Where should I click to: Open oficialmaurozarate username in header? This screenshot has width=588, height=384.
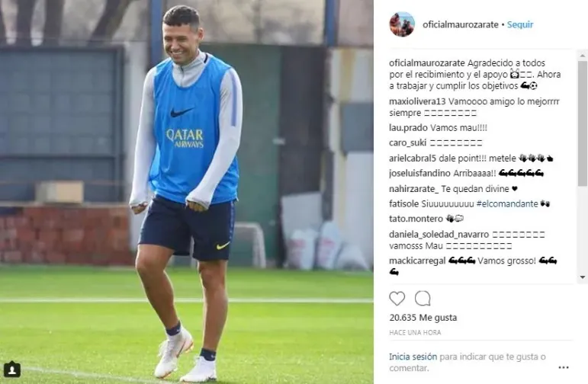click(x=461, y=24)
